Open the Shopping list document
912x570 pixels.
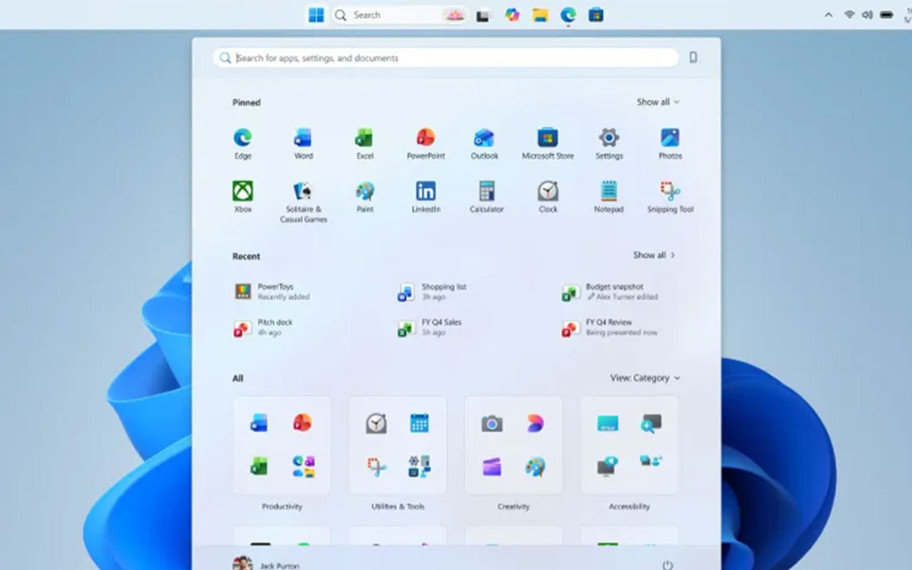click(x=432, y=291)
